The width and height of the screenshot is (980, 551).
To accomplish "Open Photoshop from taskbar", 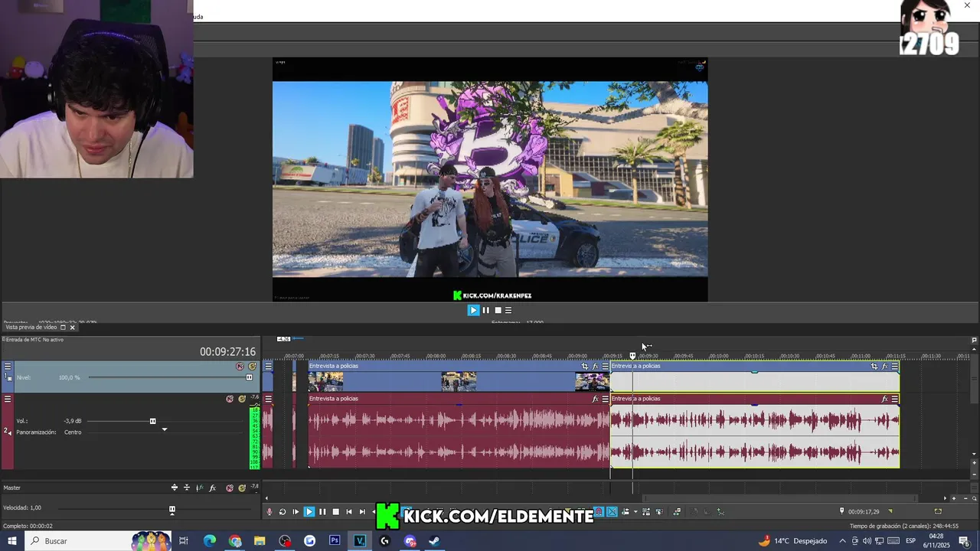I will pos(335,541).
